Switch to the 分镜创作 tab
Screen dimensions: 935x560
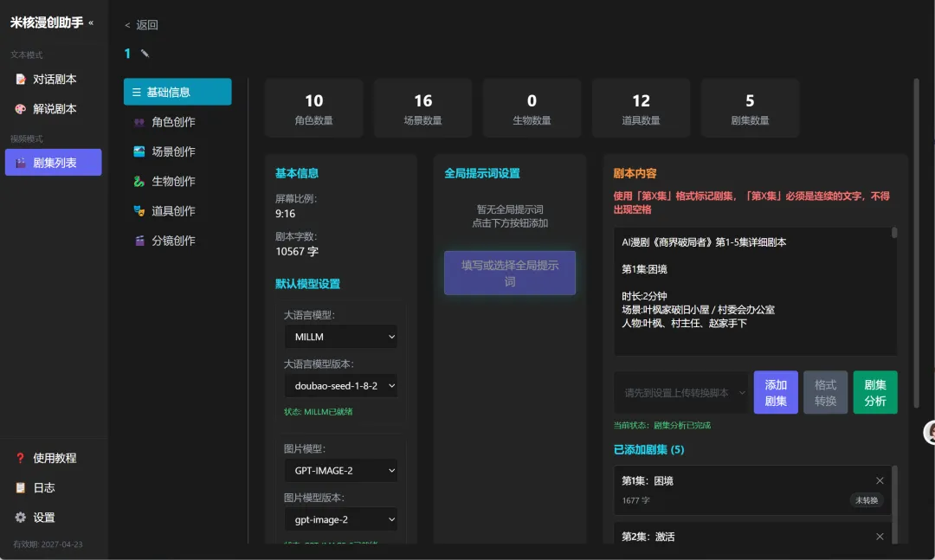click(x=177, y=241)
